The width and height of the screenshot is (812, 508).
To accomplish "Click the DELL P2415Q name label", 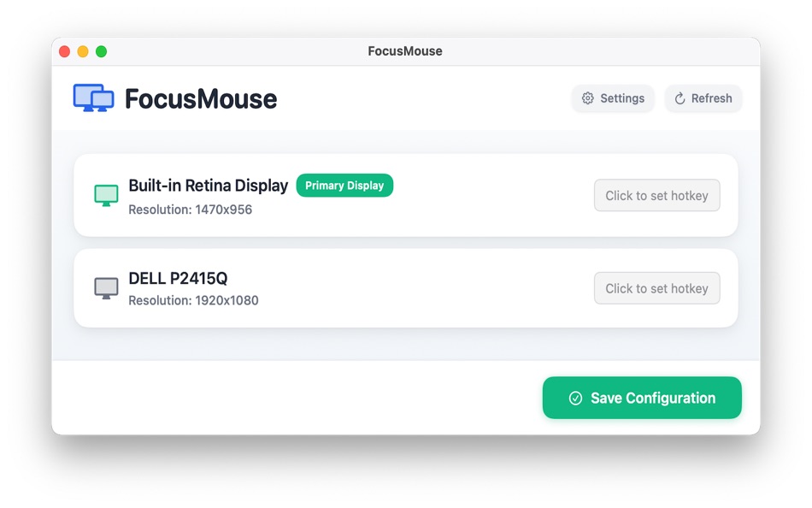I will click(178, 278).
